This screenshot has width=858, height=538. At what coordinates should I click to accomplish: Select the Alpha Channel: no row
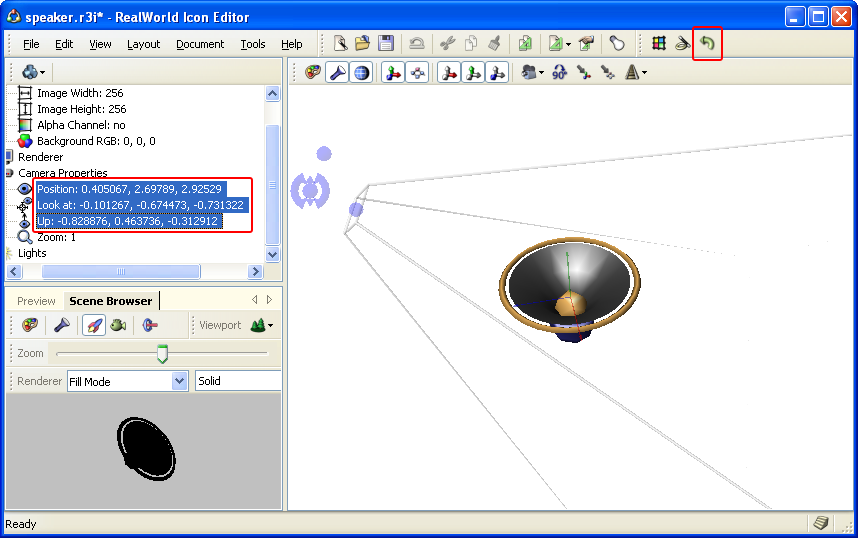[x=81, y=125]
